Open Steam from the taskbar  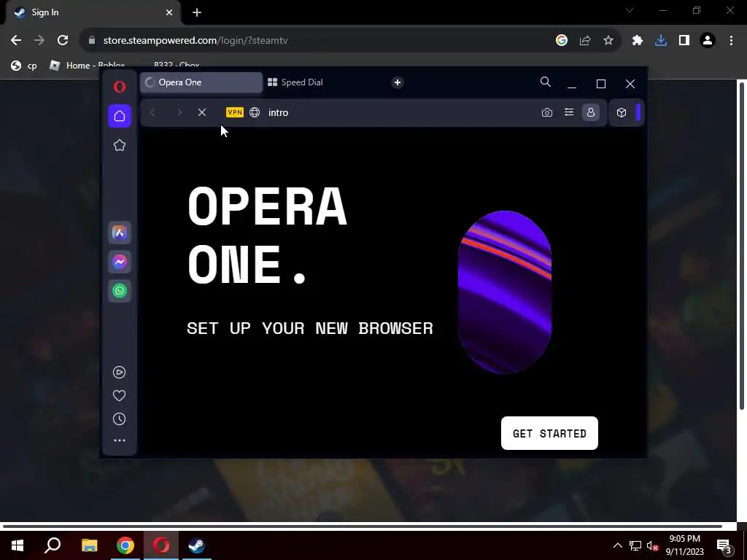click(197, 545)
